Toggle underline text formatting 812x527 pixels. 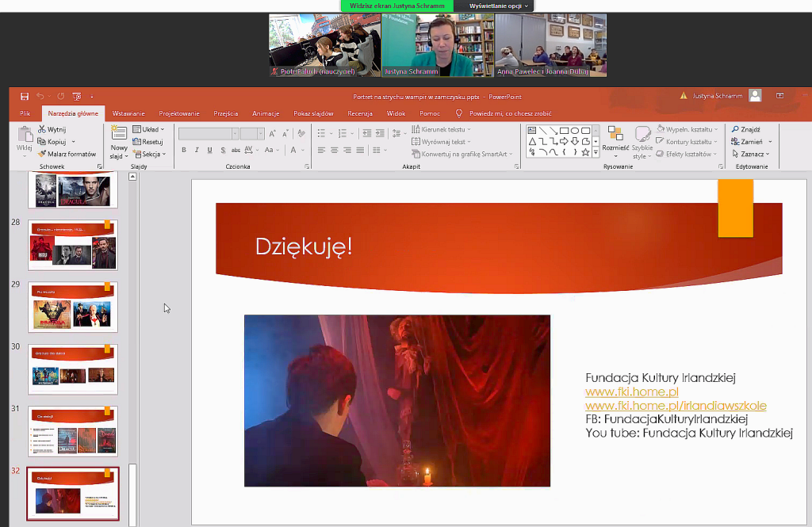coord(209,150)
